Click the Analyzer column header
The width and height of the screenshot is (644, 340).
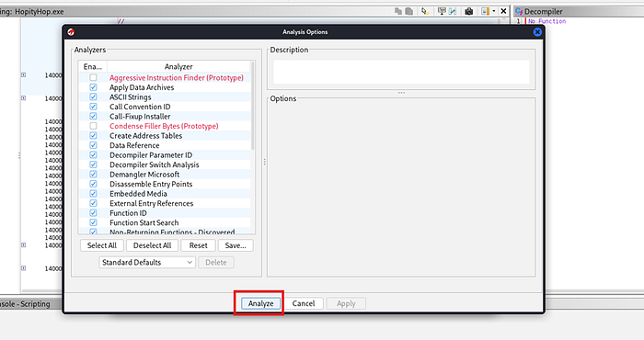(178, 66)
